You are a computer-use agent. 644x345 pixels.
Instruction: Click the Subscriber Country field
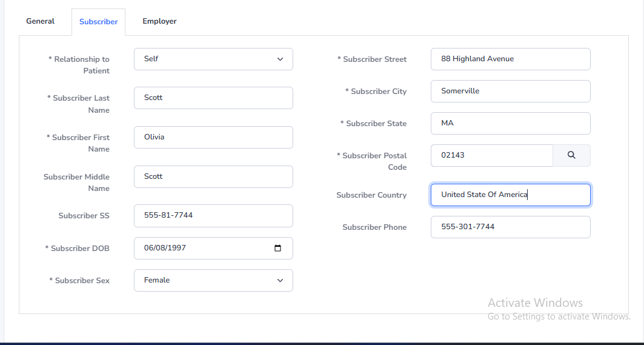[510, 195]
